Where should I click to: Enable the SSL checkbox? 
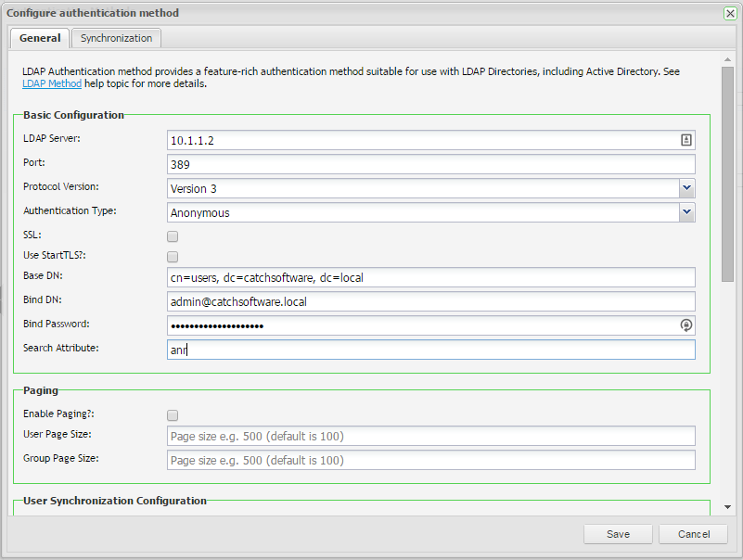tap(173, 236)
